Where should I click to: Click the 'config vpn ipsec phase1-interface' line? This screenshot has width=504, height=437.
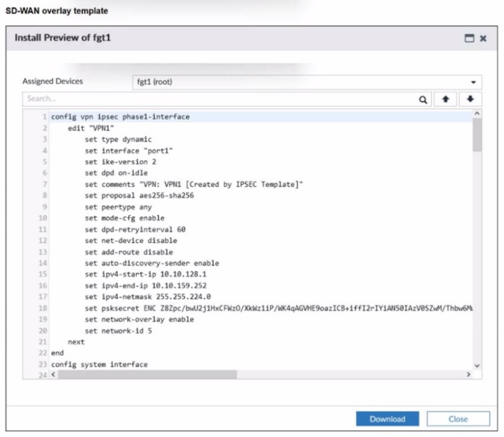click(x=120, y=117)
